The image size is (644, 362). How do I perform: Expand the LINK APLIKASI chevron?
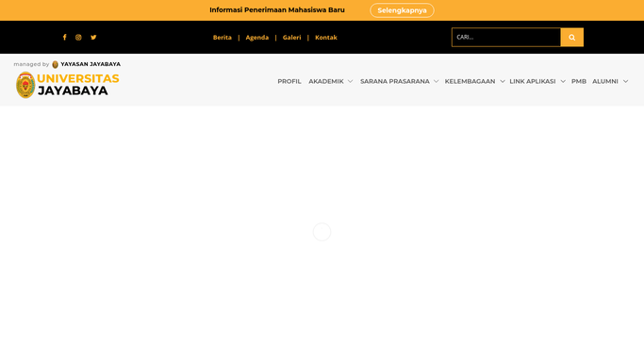click(563, 81)
